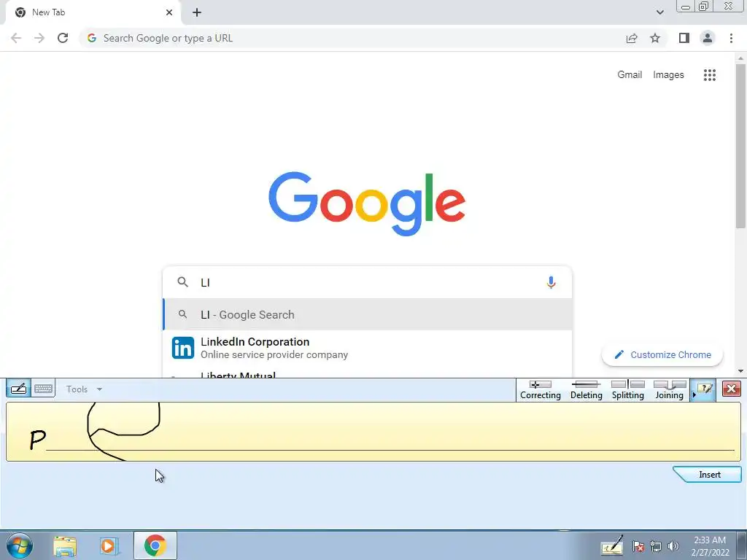
Task: Click the Tablet Input Panel tray icon
Action: (x=612, y=545)
